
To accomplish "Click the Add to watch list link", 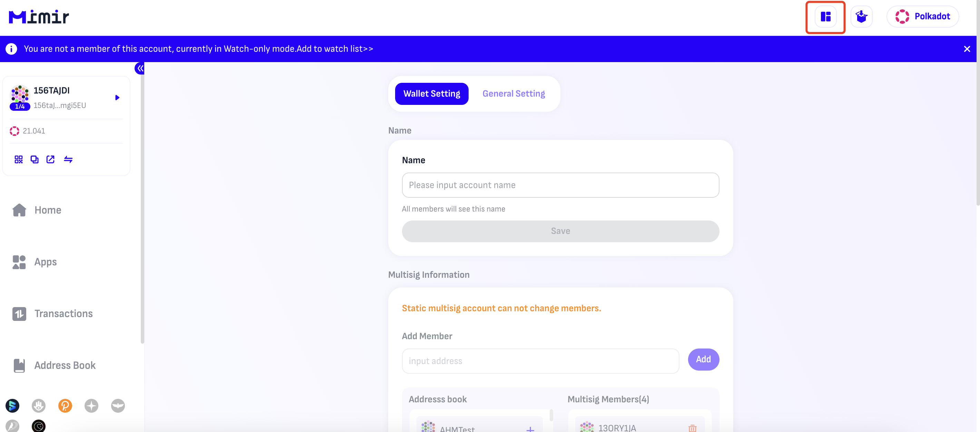I will 334,49.
